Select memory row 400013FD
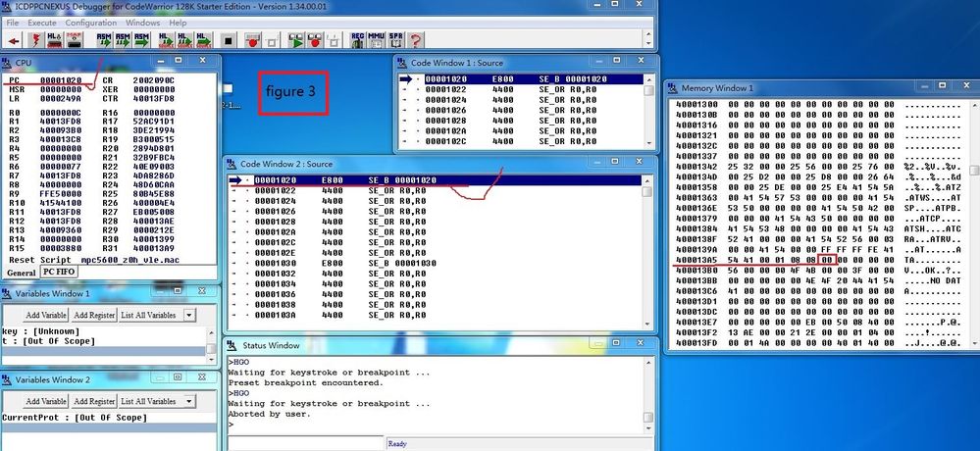Viewport: 980px width, 451px height. (818, 343)
